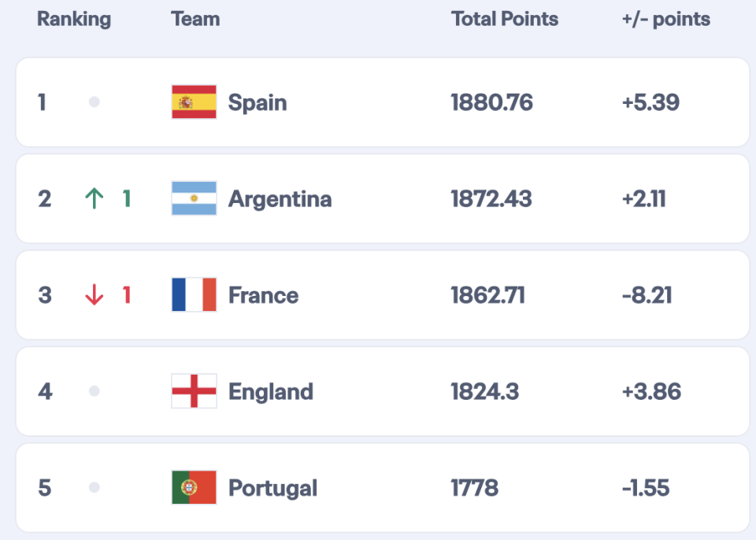Open the France team link
This screenshot has width=756, height=540.
(x=263, y=296)
